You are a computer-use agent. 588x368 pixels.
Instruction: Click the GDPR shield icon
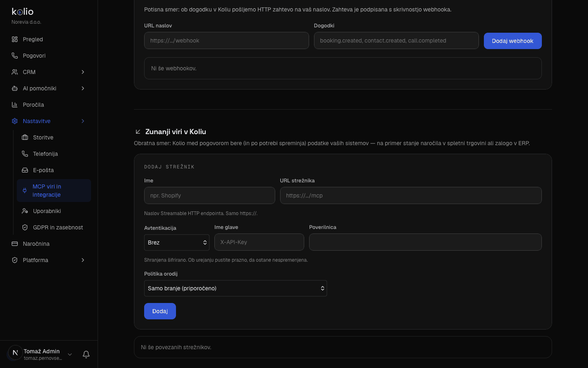pyautogui.click(x=25, y=227)
